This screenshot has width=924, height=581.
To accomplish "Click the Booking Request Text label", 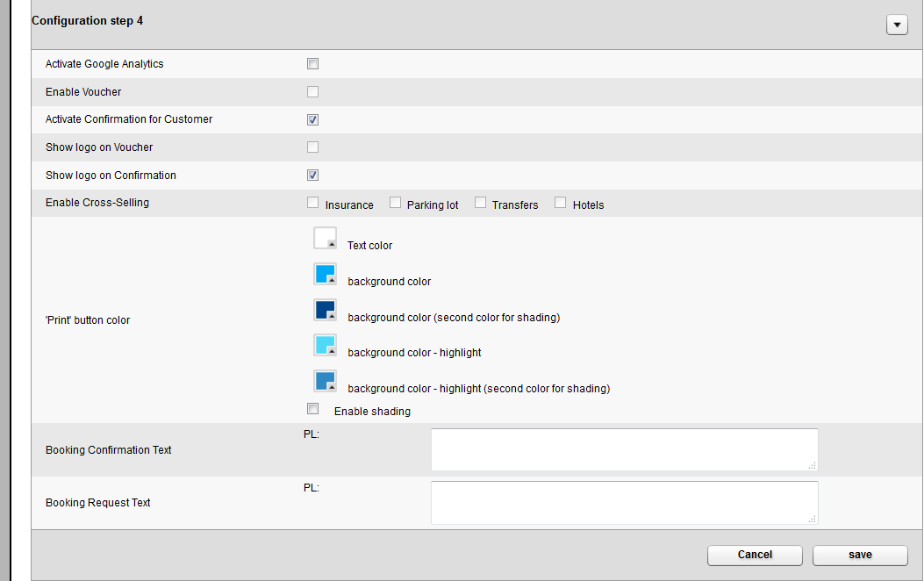I will click(x=97, y=503).
